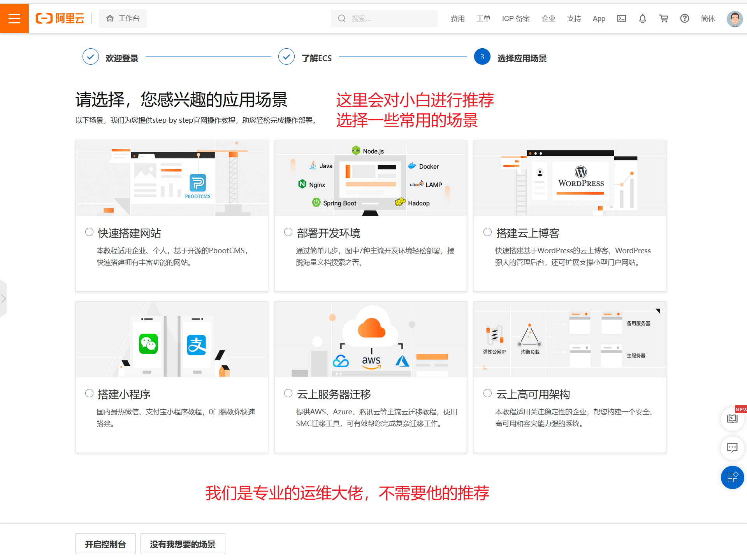
Task: Open the shopping cart
Action: (x=664, y=18)
